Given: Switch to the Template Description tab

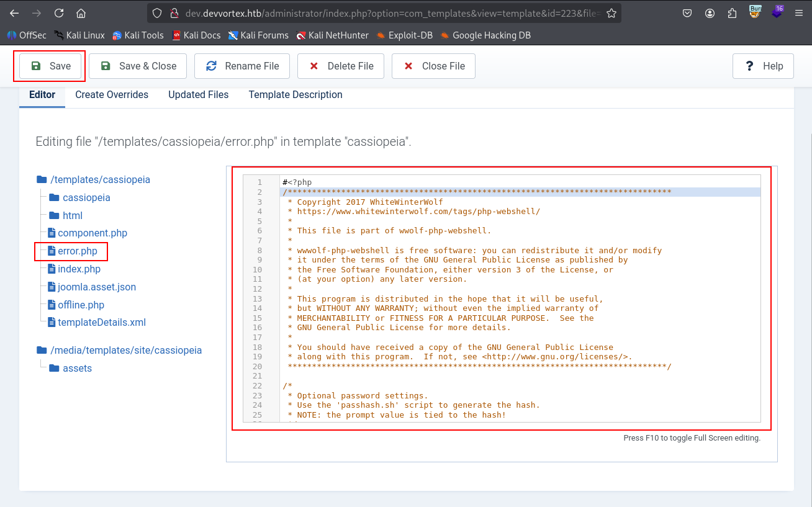Looking at the screenshot, I should tap(295, 95).
